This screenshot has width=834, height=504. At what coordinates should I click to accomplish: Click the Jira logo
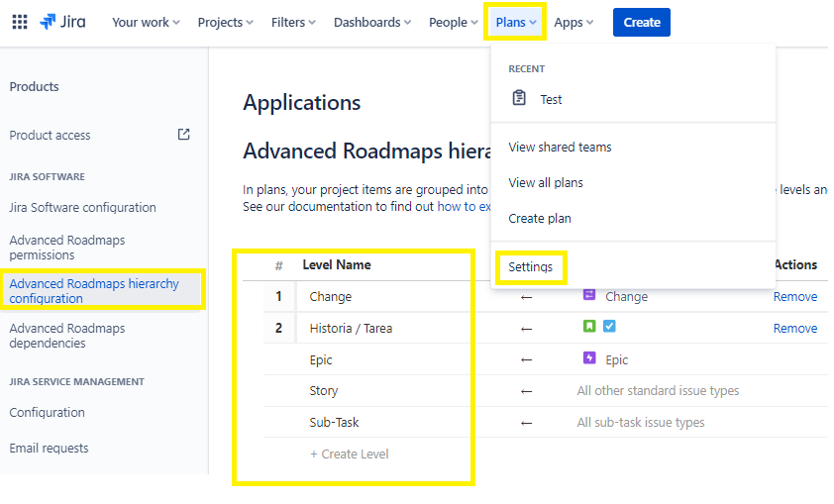(x=62, y=22)
